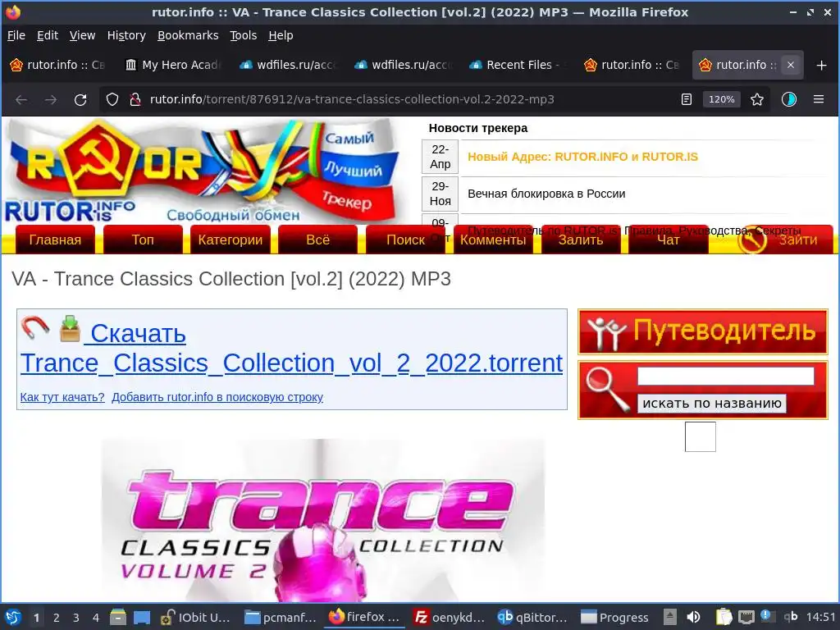The width and height of the screenshot is (840, 630).
Task: Open the tracking protection shield icon
Action: (x=112, y=99)
